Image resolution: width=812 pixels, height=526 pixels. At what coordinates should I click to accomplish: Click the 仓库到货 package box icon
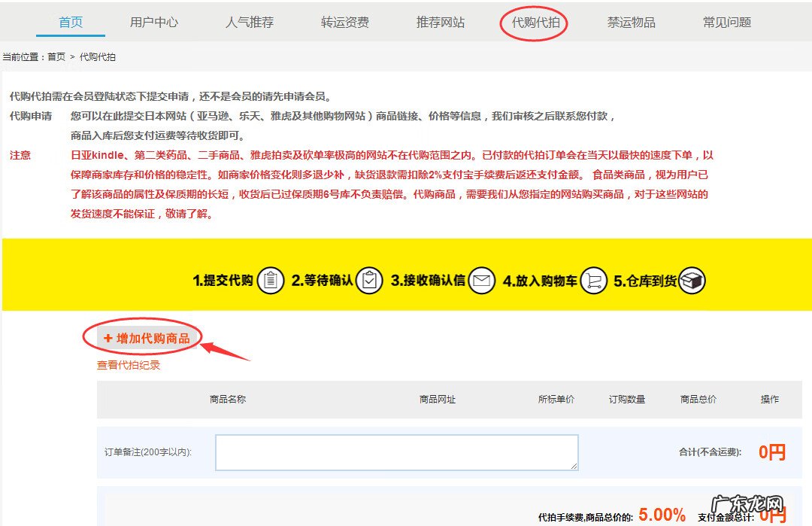click(x=692, y=279)
